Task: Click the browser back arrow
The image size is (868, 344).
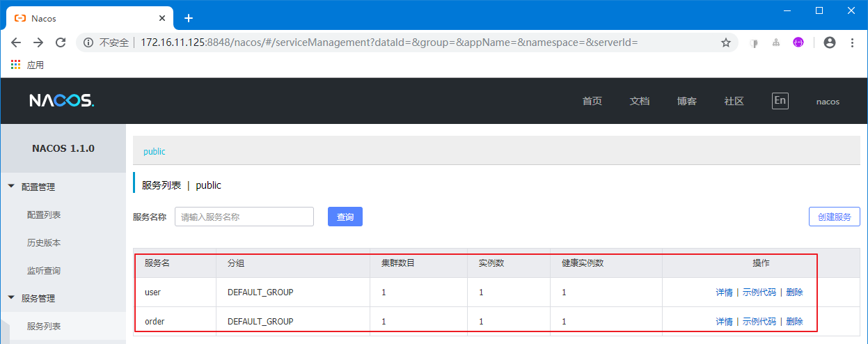Action: pos(16,42)
